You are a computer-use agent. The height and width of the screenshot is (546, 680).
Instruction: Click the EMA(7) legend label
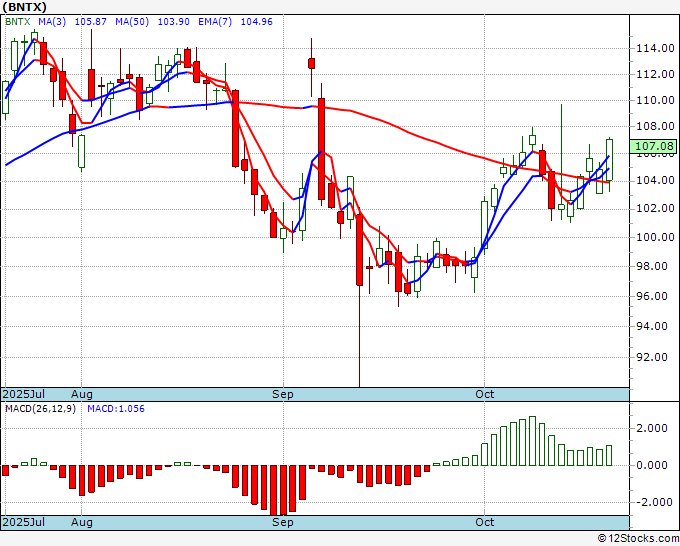[x=215, y=21]
